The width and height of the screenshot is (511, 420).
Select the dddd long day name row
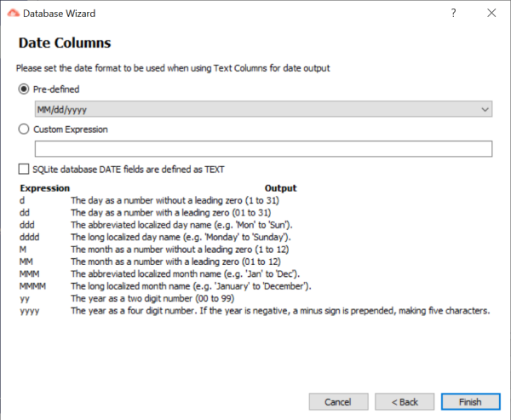coord(155,237)
